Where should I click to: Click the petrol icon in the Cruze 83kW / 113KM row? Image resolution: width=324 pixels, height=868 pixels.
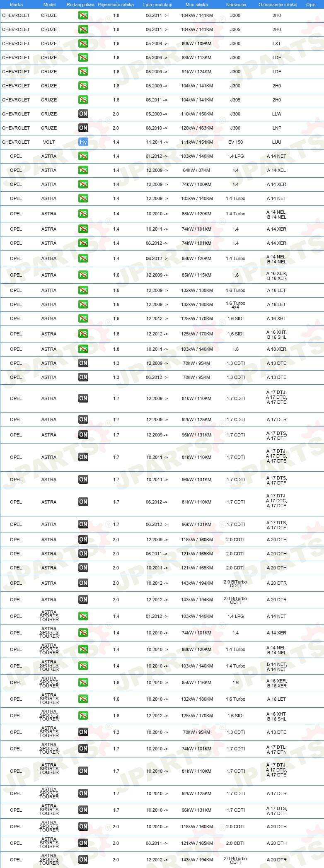pos(83,58)
